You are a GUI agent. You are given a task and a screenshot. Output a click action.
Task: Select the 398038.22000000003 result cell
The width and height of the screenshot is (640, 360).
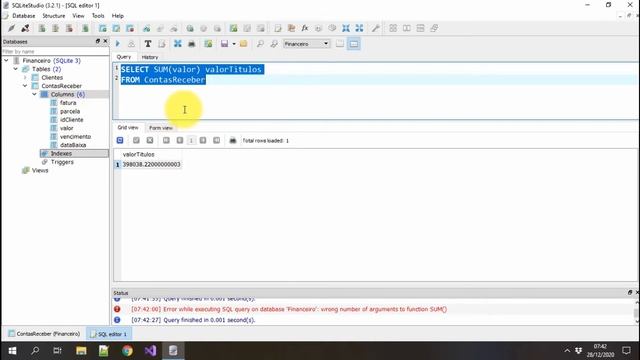tap(151, 164)
